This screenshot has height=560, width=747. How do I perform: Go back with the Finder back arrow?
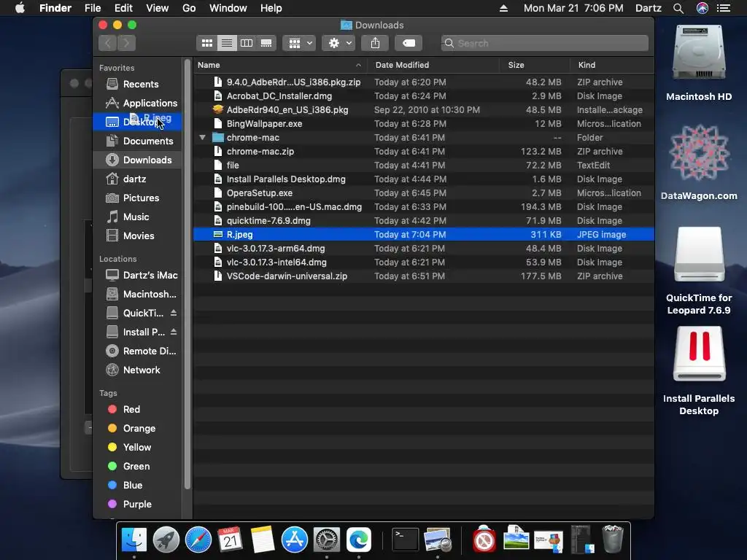(x=108, y=43)
